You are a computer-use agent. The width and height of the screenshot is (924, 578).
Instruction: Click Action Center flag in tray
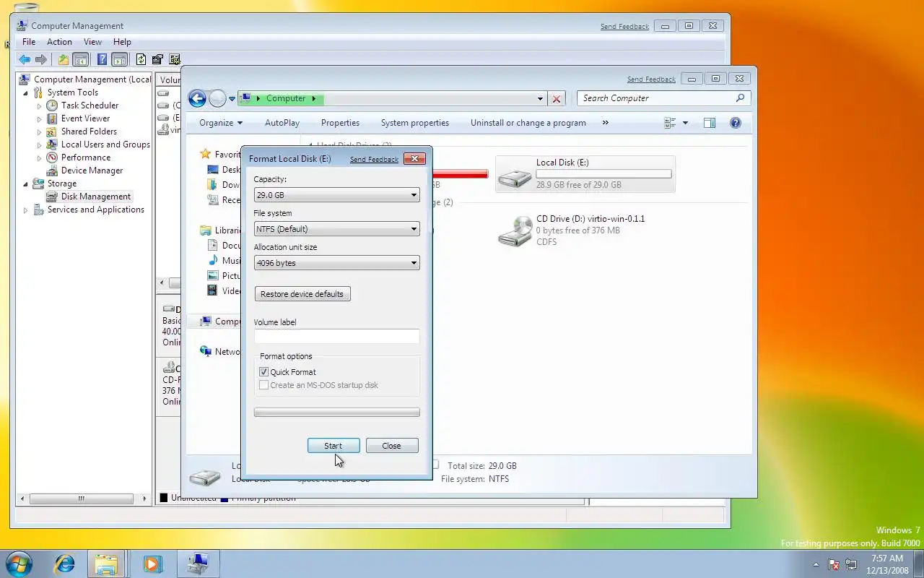(834, 564)
